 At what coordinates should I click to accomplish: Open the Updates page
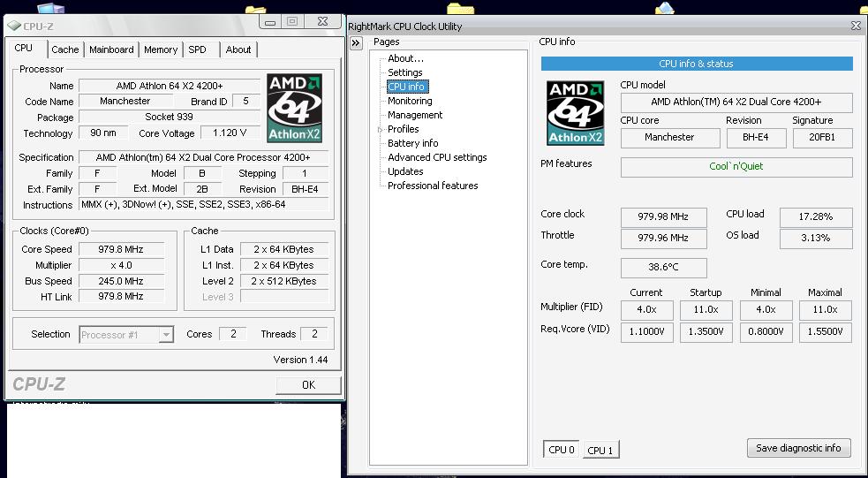pos(405,171)
